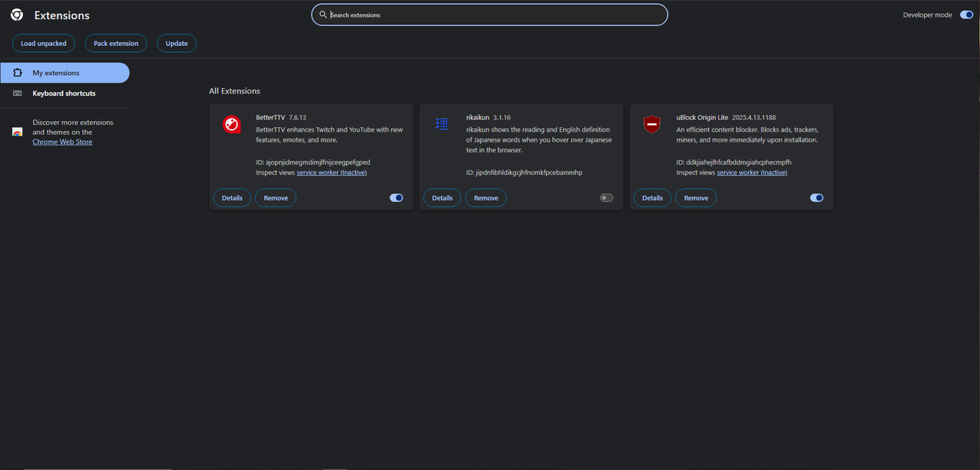Click the rikaikun description text
The width and height of the screenshot is (980, 470).
(x=539, y=140)
